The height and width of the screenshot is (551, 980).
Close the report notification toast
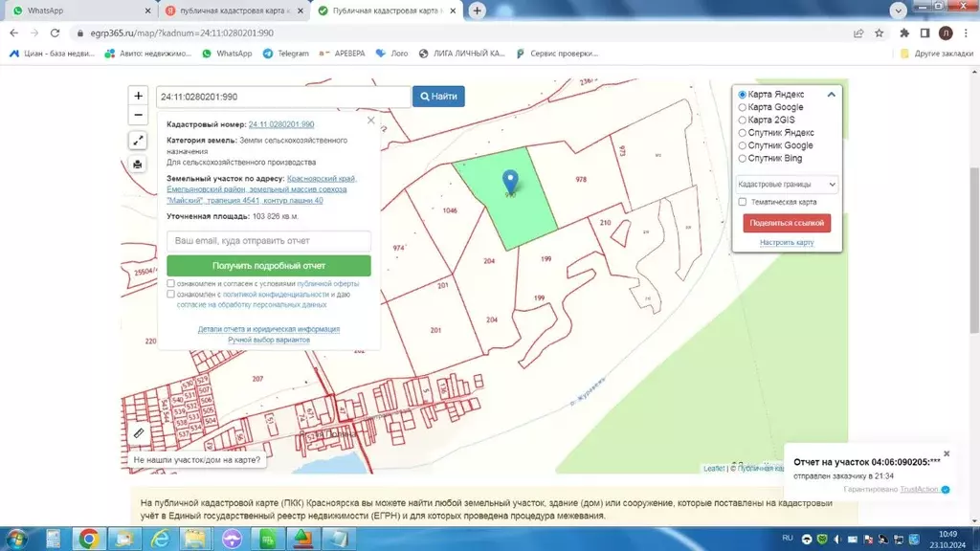pyautogui.click(x=947, y=453)
